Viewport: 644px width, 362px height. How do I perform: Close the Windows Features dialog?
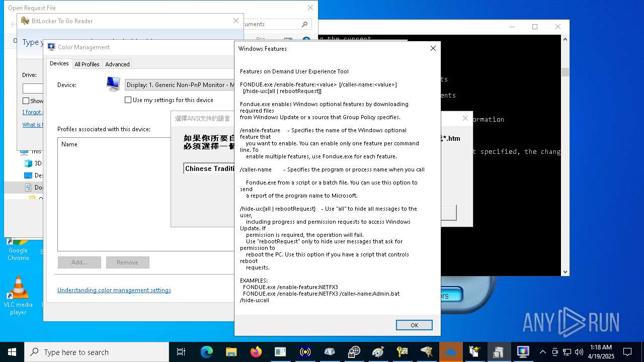[x=433, y=48]
